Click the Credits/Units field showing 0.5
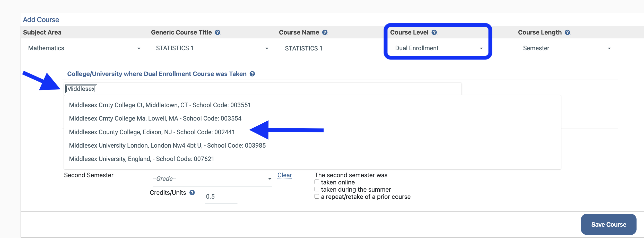Screen dimensions: 644x238 tap(221, 197)
